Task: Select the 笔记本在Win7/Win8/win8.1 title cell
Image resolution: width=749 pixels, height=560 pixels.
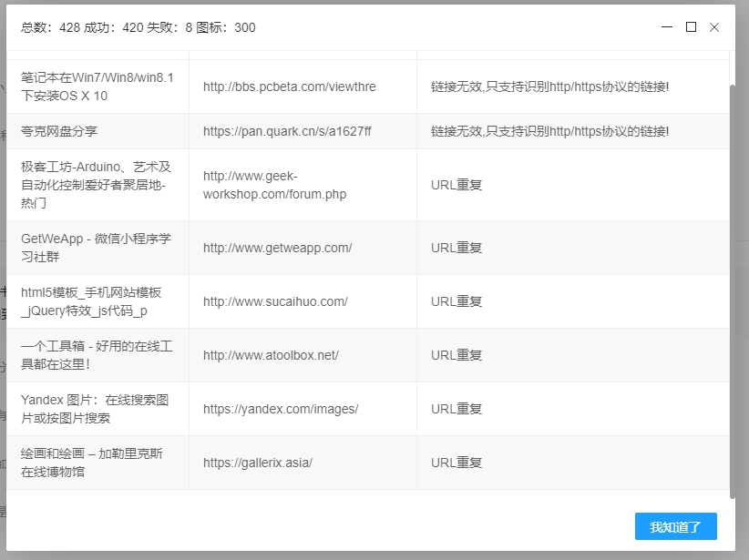Action: 97,87
